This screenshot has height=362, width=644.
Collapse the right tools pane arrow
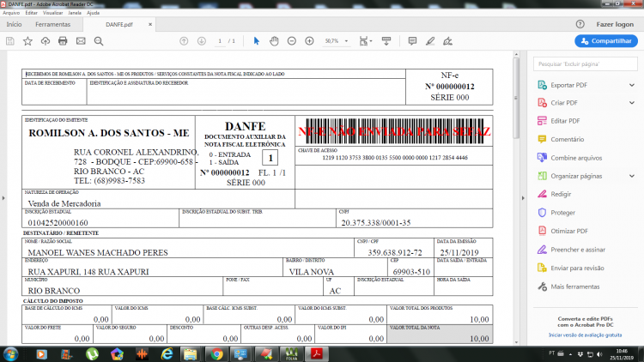(x=523, y=198)
